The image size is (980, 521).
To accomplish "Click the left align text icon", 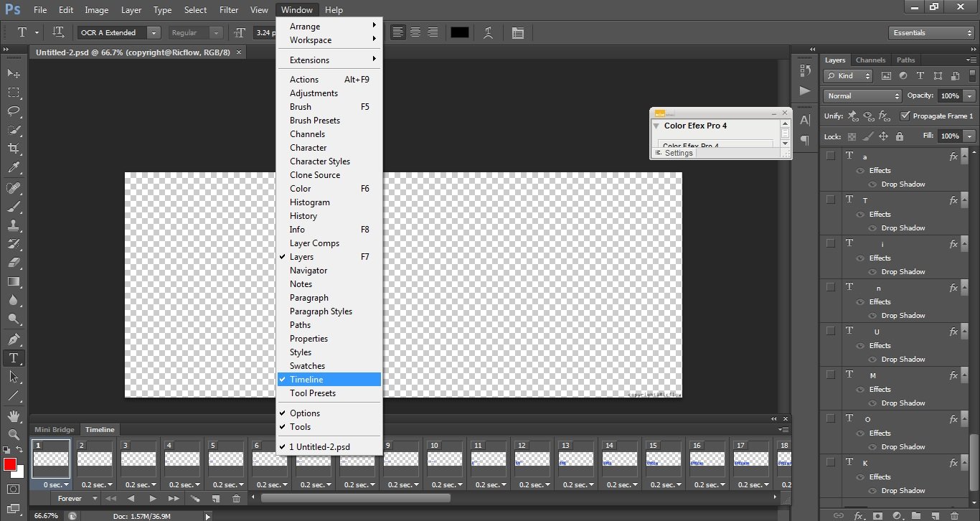I will [397, 32].
